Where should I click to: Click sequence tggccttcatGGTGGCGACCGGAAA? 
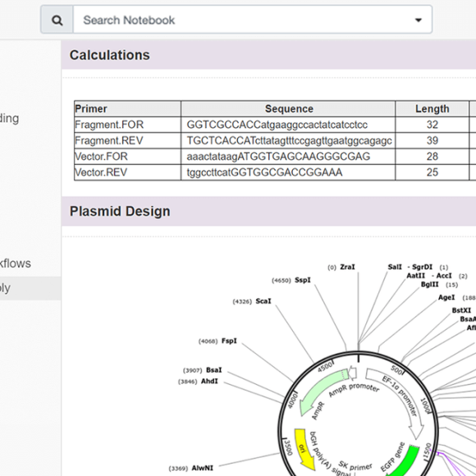click(264, 172)
